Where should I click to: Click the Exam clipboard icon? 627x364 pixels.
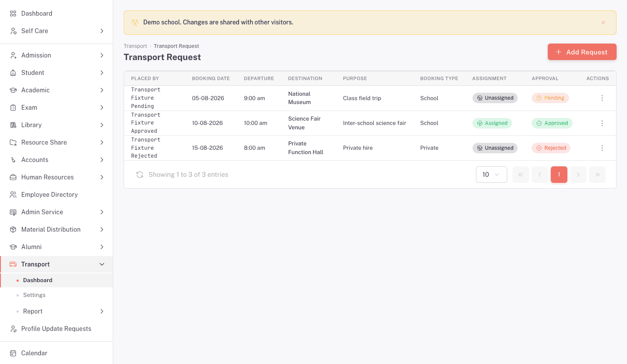point(13,108)
